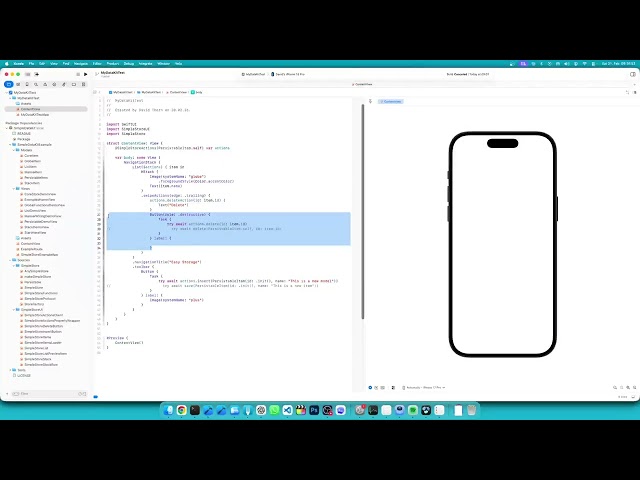
Task: Expand the Tests folder
Action: (10, 370)
